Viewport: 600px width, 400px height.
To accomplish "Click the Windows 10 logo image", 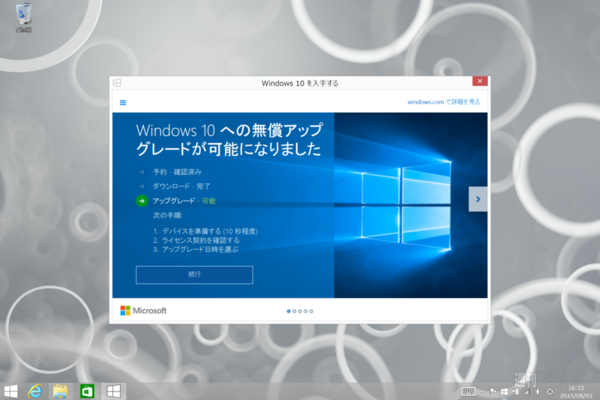I will pyautogui.click(x=406, y=205).
